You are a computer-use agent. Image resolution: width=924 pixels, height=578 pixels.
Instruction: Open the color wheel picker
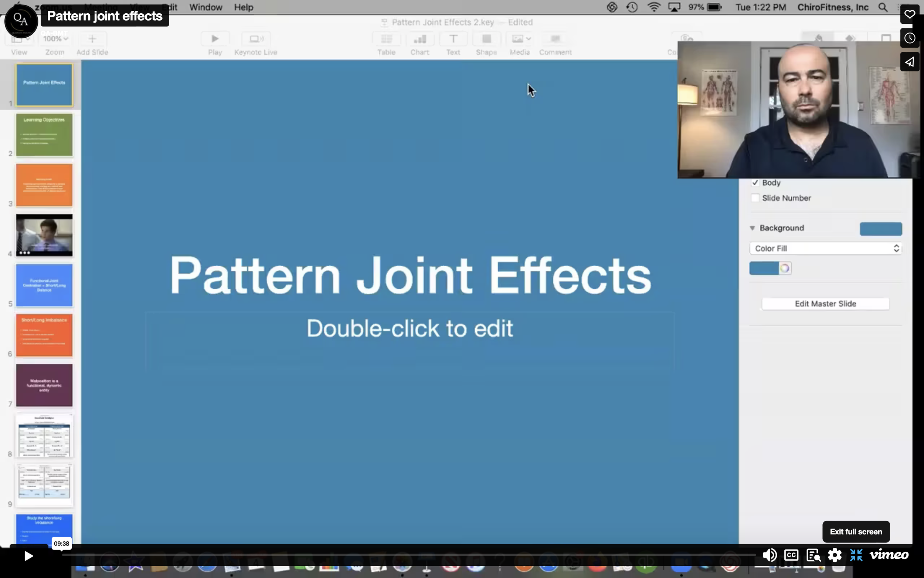(x=785, y=268)
